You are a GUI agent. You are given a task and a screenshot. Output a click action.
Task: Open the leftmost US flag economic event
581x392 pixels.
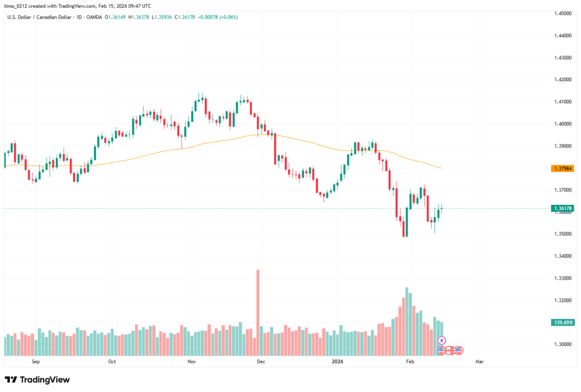pyautogui.click(x=441, y=351)
